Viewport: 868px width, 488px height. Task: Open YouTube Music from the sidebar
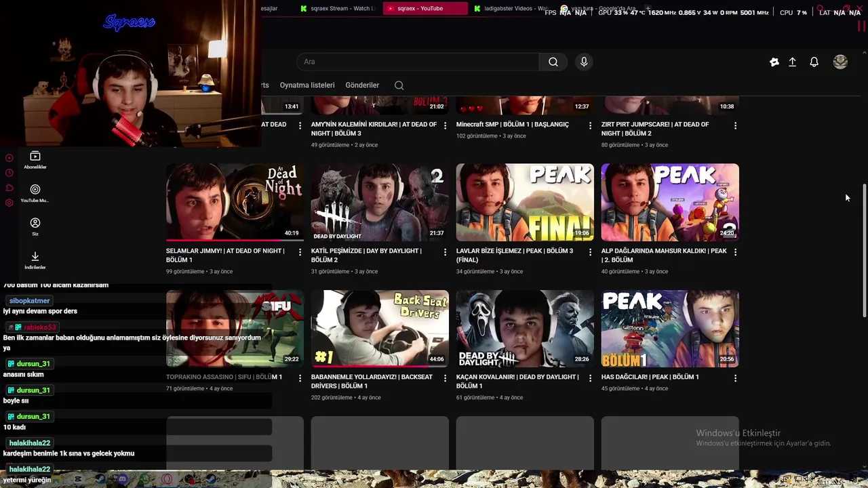(35, 193)
